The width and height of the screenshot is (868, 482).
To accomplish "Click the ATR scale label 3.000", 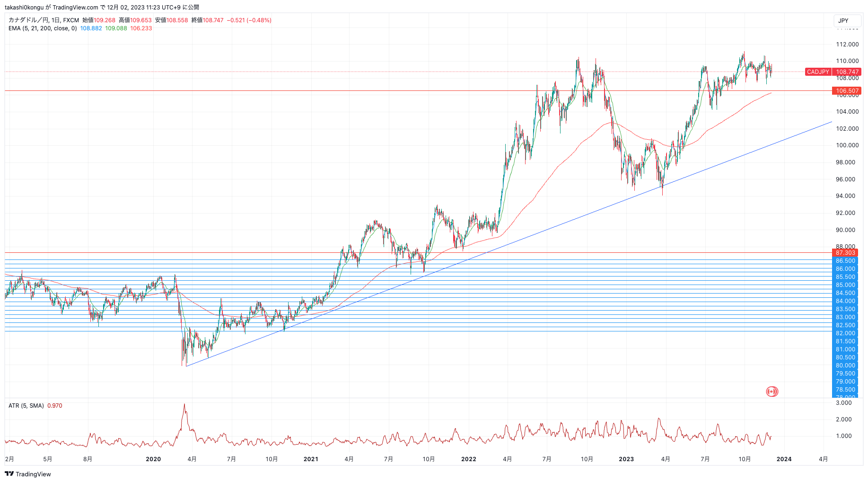I will tap(844, 403).
